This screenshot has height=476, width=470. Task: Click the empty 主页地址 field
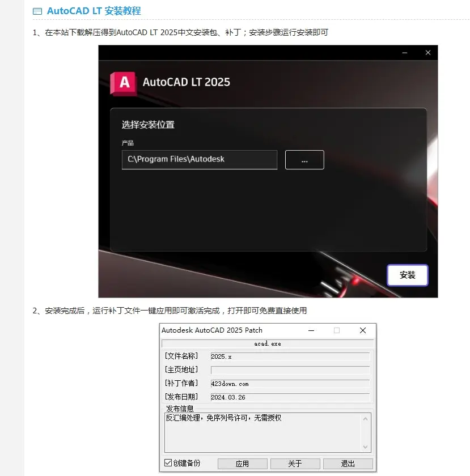pos(290,370)
